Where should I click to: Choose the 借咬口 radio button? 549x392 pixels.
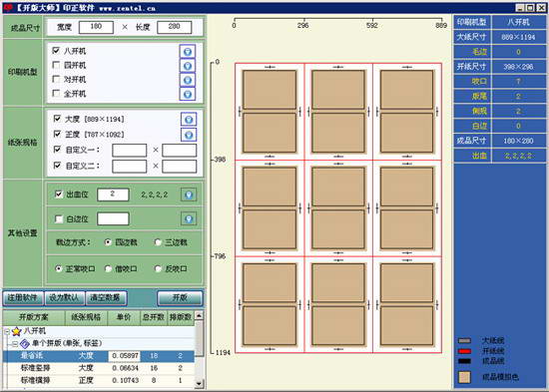(108, 268)
